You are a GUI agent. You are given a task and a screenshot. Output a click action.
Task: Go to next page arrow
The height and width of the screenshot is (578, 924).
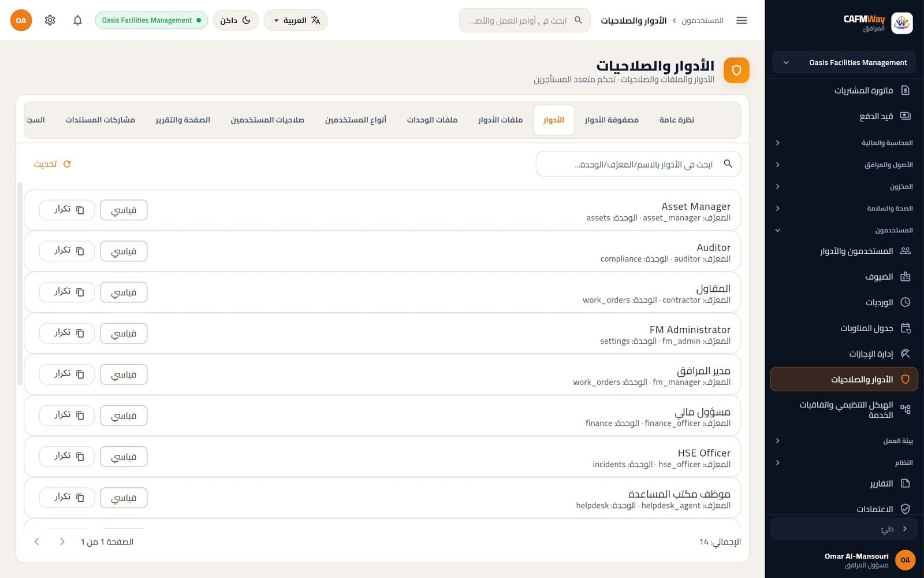pyautogui.click(x=37, y=542)
